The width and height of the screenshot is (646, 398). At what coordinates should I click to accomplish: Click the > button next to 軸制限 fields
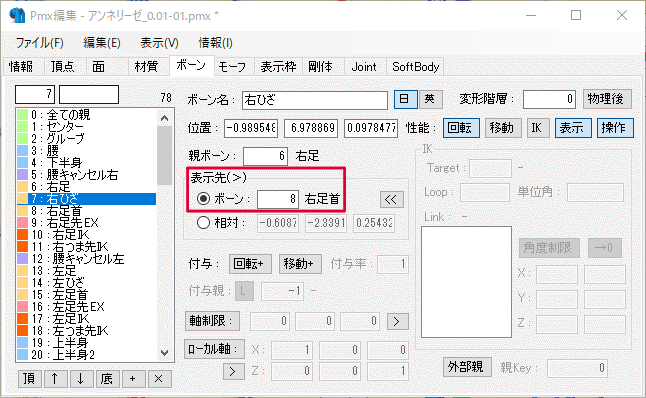[397, 321]
